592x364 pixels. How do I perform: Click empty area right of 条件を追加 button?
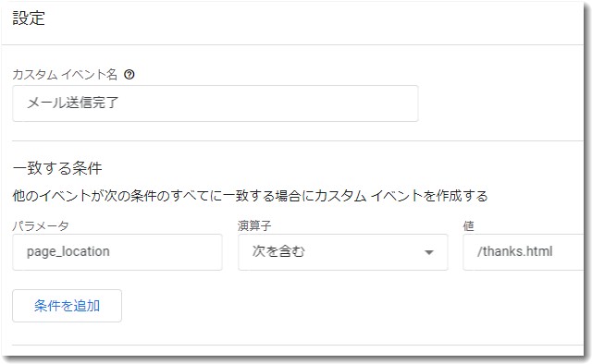click(x=339, y=306)
